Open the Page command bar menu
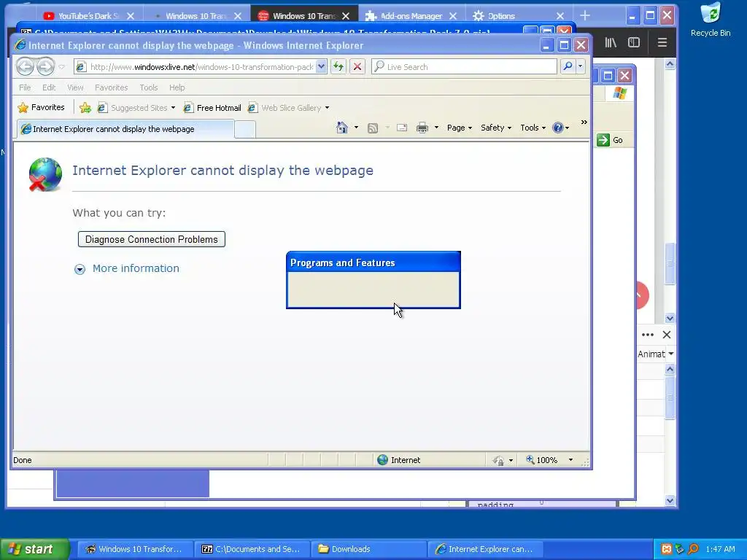The width and height of the screenshot is (747, 560). 460,128
